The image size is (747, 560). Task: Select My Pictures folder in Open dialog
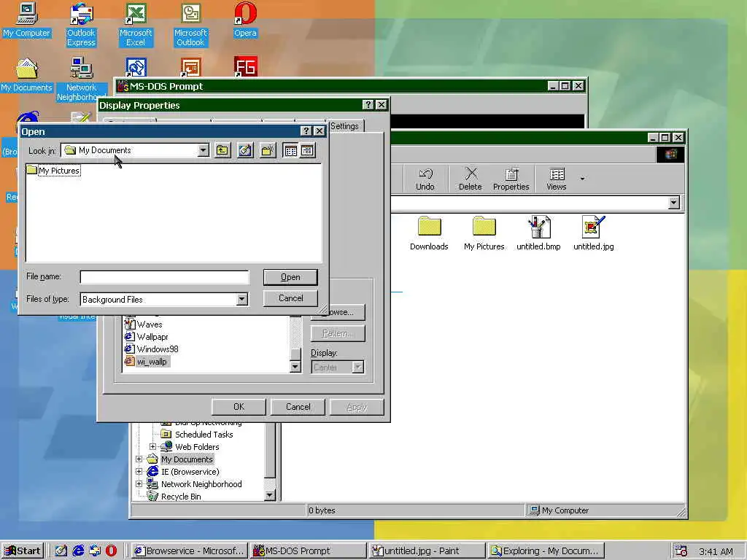53,171
